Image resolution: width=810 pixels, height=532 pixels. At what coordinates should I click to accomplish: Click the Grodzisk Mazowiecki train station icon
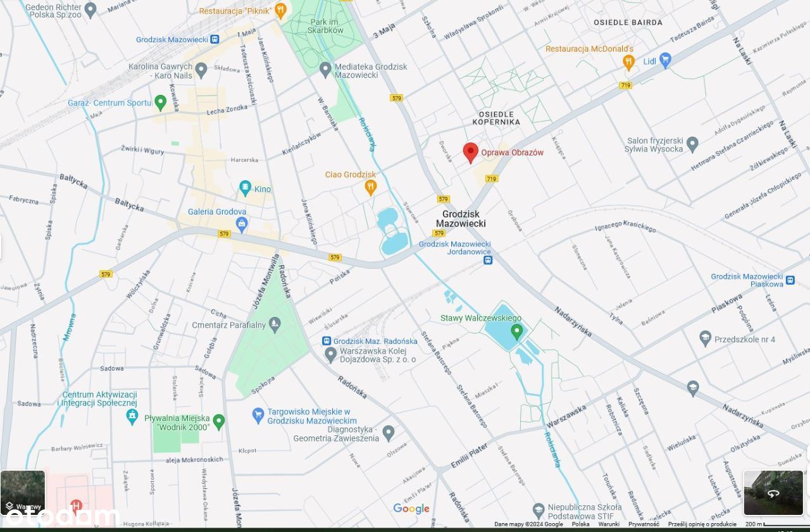point(215,39)
